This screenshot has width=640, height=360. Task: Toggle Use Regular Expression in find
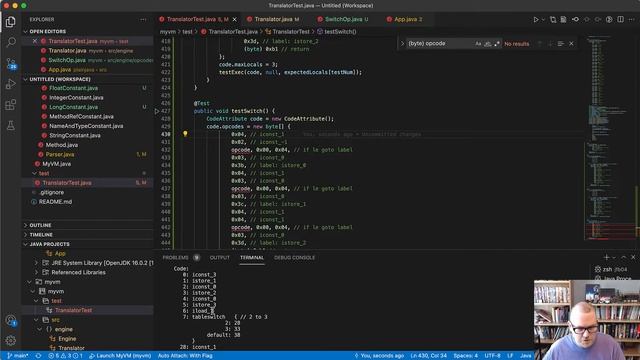tap(497, 43)
